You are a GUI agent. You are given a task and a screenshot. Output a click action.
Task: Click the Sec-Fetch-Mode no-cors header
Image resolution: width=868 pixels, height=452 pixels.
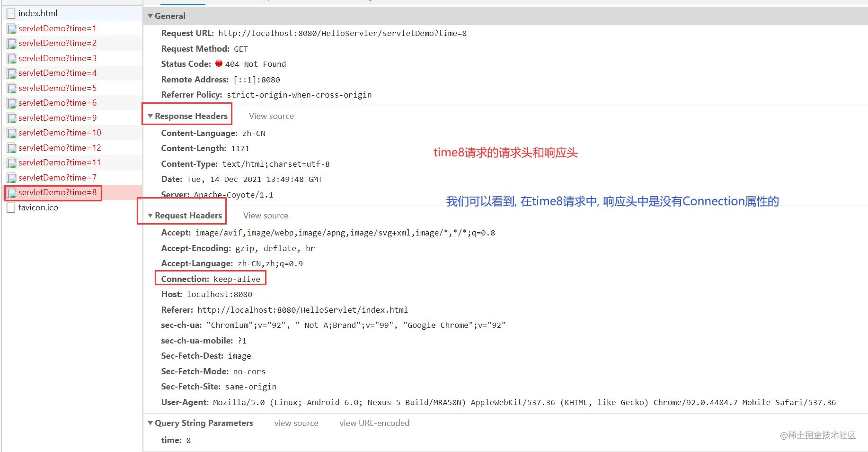(213, 372)
